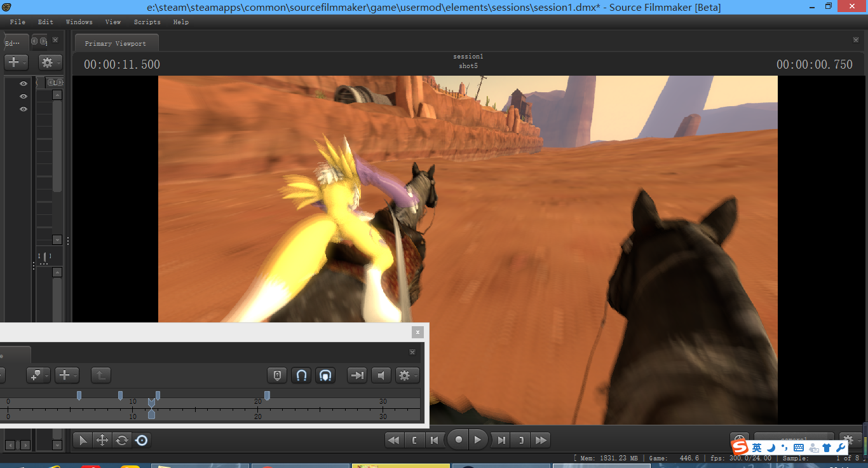The width and height of the screenshot is (868, 468).
Task: Open the add-element plus dropdown in the left panel
Action: coord(16,62)
